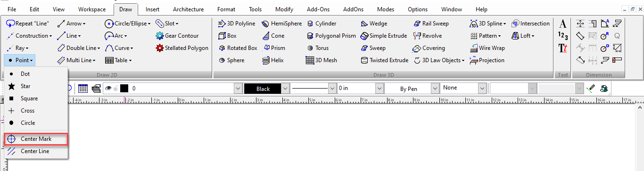Select the Torus tool
This screenshot has height=171, width=644.
point(318,48)
